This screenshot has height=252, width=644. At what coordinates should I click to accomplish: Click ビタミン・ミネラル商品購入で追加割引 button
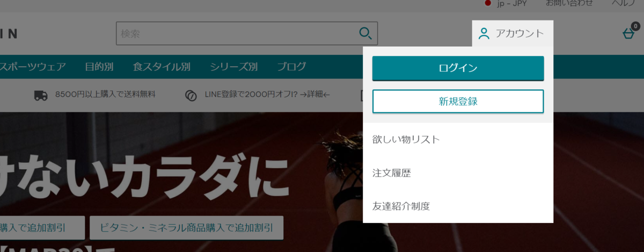point(187,228)
